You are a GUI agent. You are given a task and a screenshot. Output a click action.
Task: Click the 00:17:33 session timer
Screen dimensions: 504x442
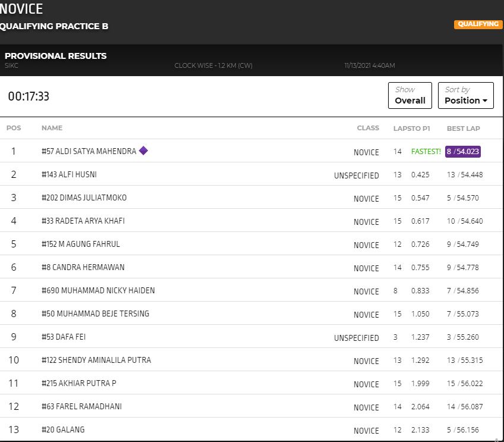tap(29, 96)
